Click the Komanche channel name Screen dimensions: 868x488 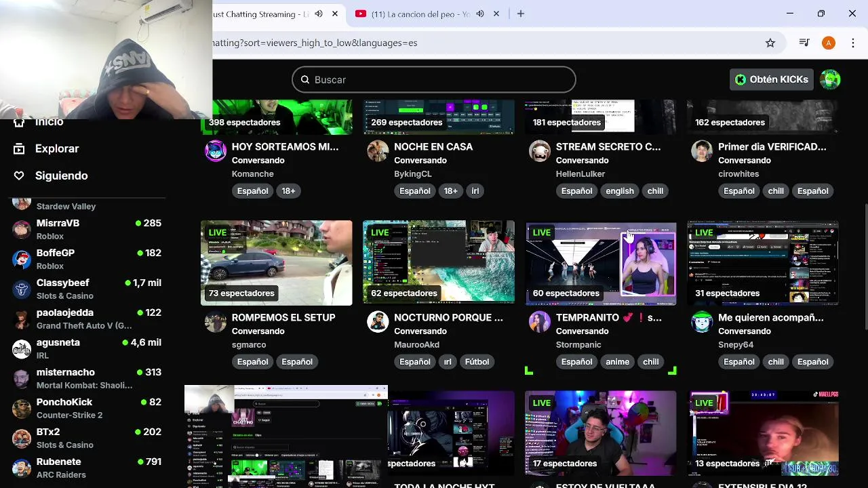(x=252, y=174)
